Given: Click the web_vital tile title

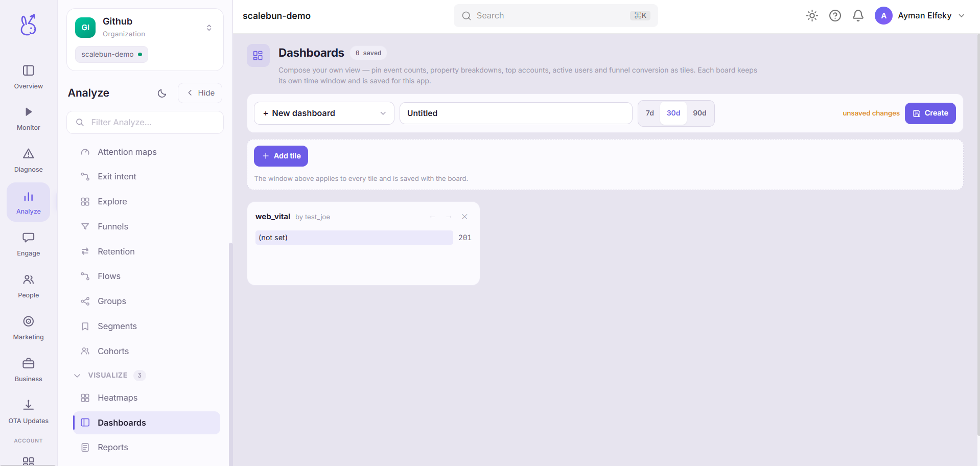Looking at the screenshot, I should pyautogui.click(x=273, y=217).
